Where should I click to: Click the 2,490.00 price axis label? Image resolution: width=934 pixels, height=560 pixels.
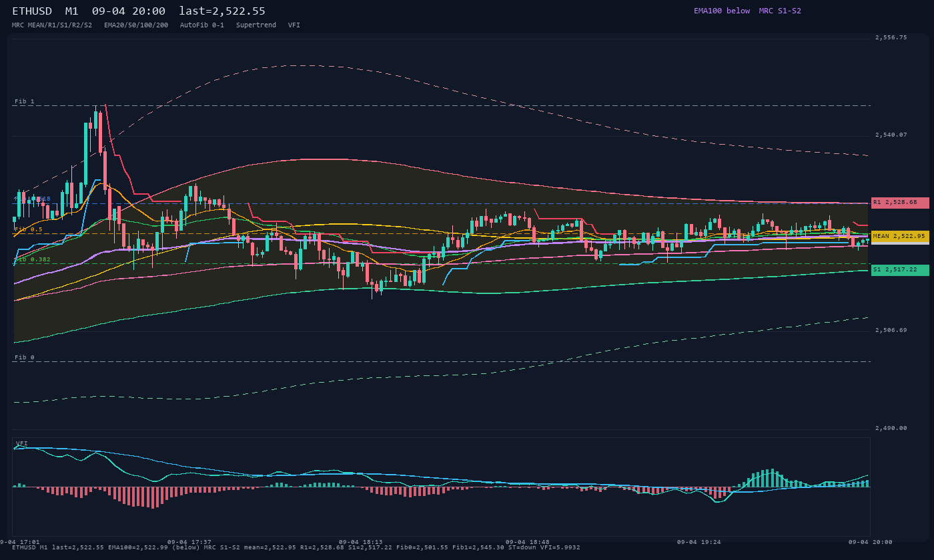[x=891, y=428]
